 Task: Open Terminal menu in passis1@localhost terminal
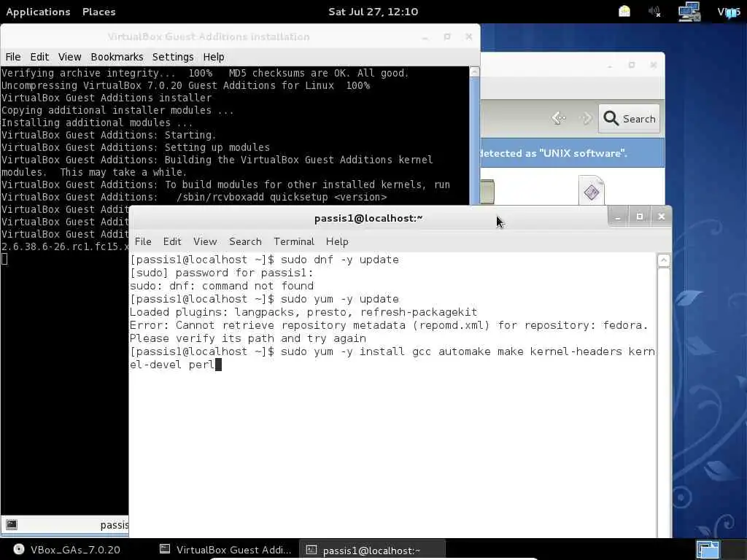294,242
